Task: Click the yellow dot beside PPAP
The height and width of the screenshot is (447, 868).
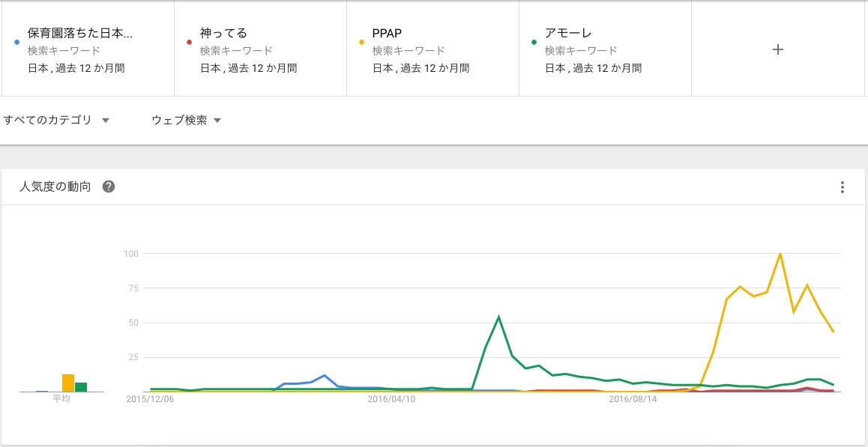Action: click(x=361, y=42)
